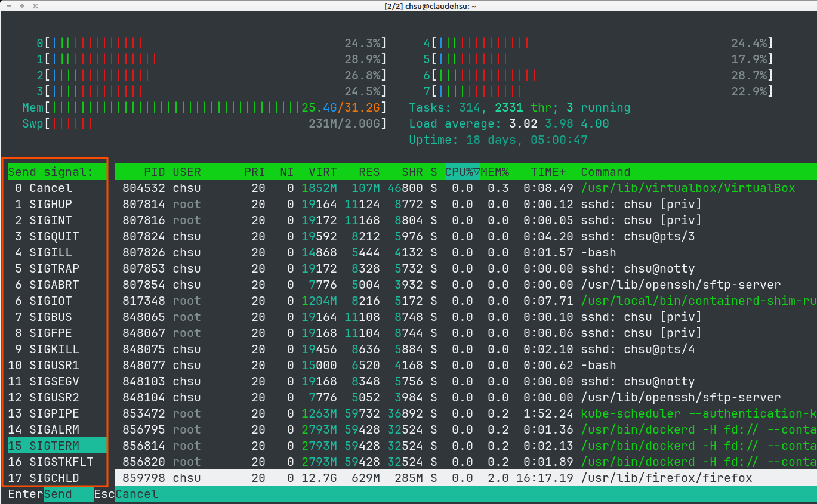Select -bash process with PID 848077
Viewport: 817px width, 504px height.
(466, 365)
